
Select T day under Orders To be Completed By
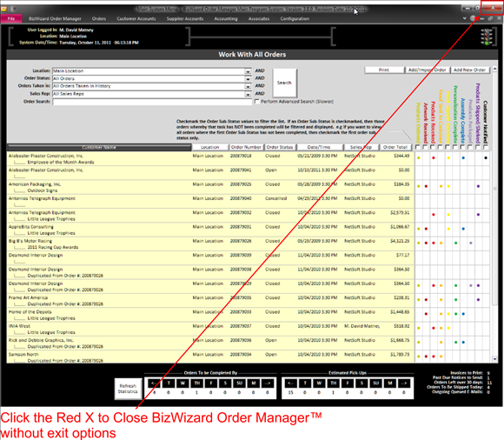pos(169,383)
